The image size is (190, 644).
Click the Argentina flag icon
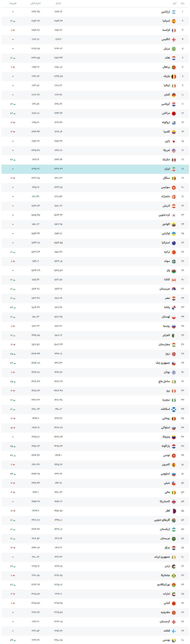174,12
